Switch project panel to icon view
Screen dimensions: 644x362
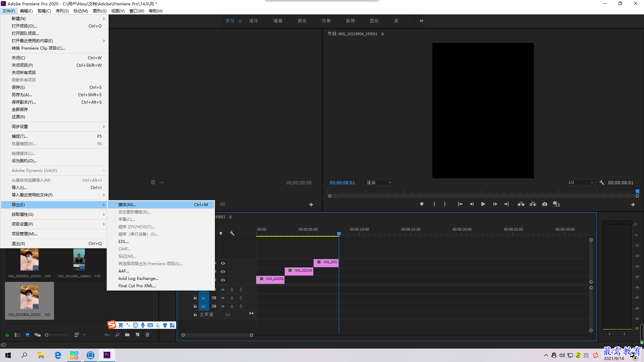pos(28,335)
